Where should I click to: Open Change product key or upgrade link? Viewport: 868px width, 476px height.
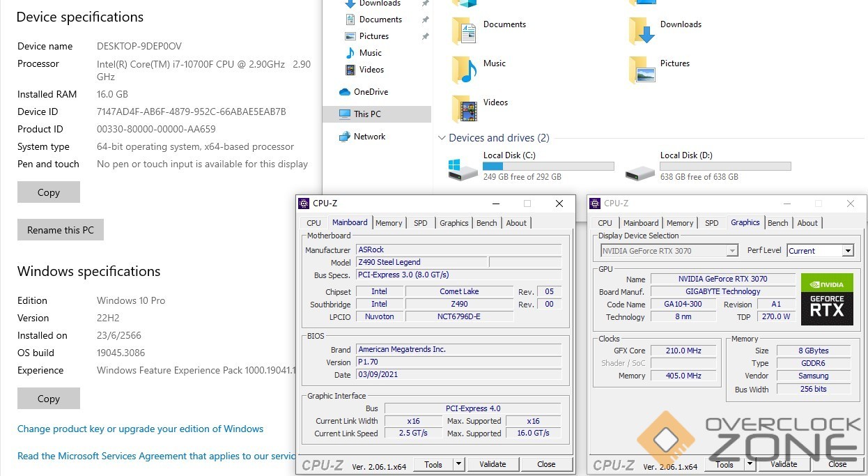(x=141, y=429)
